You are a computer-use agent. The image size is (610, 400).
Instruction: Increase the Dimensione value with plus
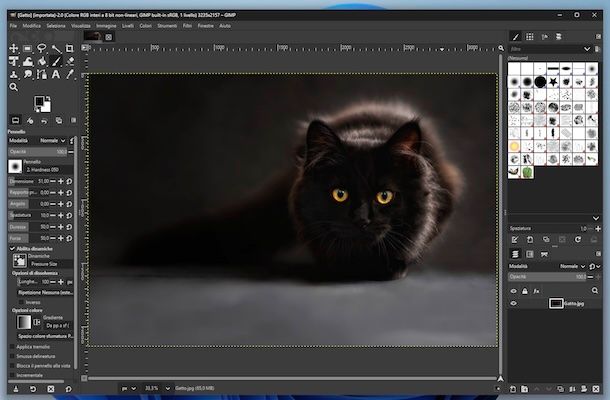pos(61,181)
